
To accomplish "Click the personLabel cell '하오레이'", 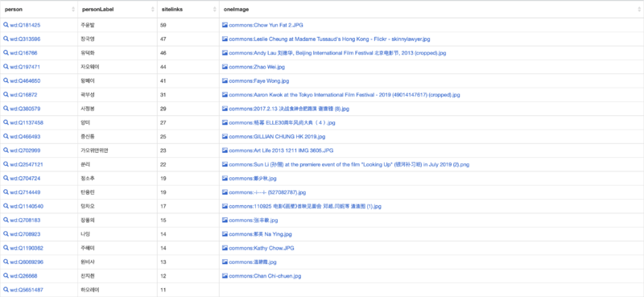I will tap(90, 290).
